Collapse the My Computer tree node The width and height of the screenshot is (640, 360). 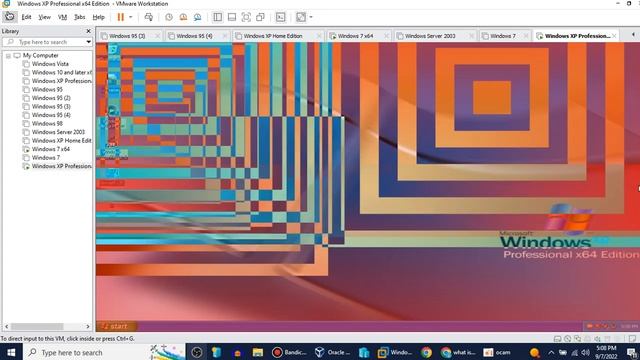[x=8, y=56]
